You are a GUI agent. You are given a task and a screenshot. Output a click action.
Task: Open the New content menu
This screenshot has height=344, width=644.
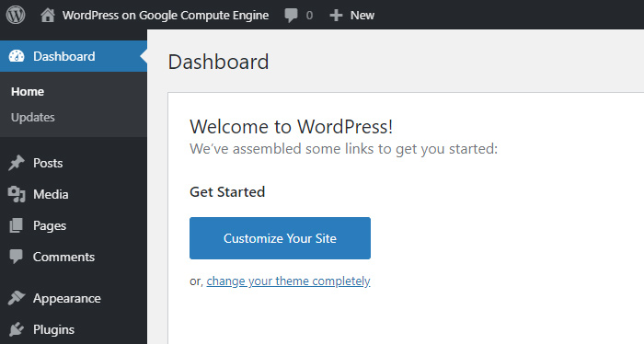pos(362,16)
